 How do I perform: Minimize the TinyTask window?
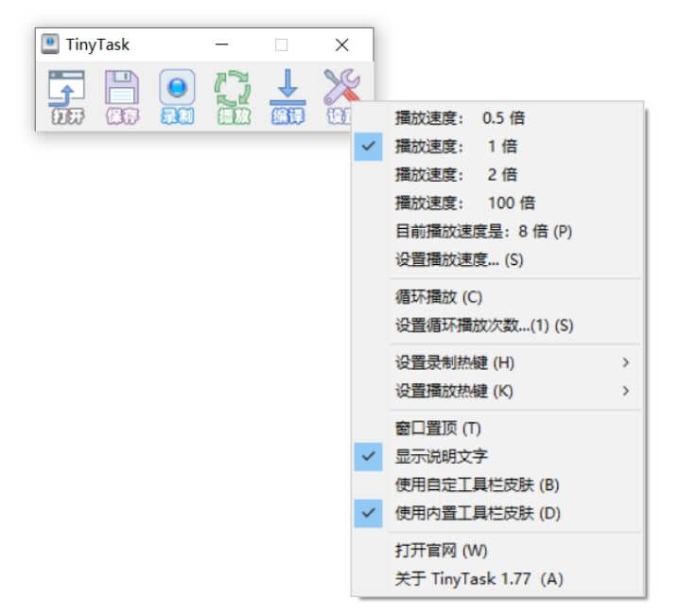pos(221,44)
